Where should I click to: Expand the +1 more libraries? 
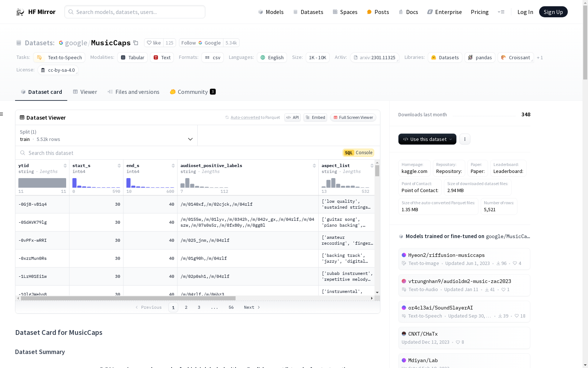pyautogui.click(x=540, y=57)
